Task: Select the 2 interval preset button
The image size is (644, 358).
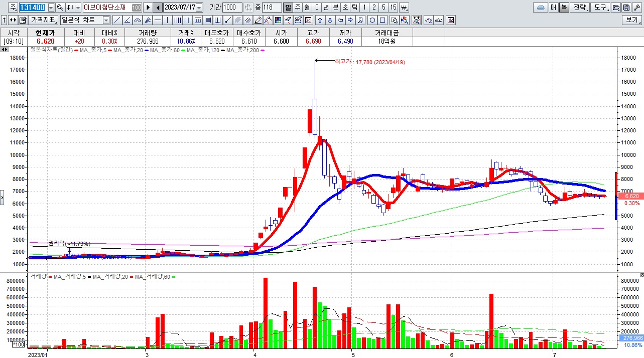Action: pos(374,8)
